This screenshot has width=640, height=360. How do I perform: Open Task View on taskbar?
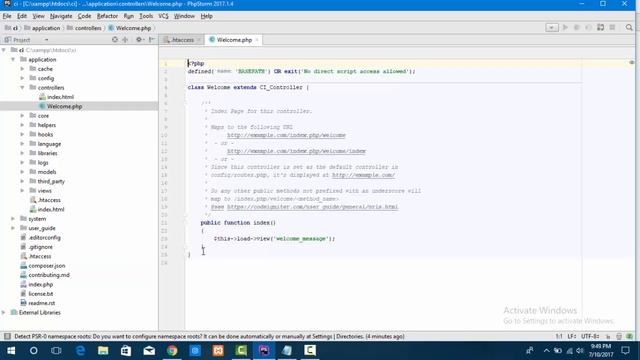[56, 351]
